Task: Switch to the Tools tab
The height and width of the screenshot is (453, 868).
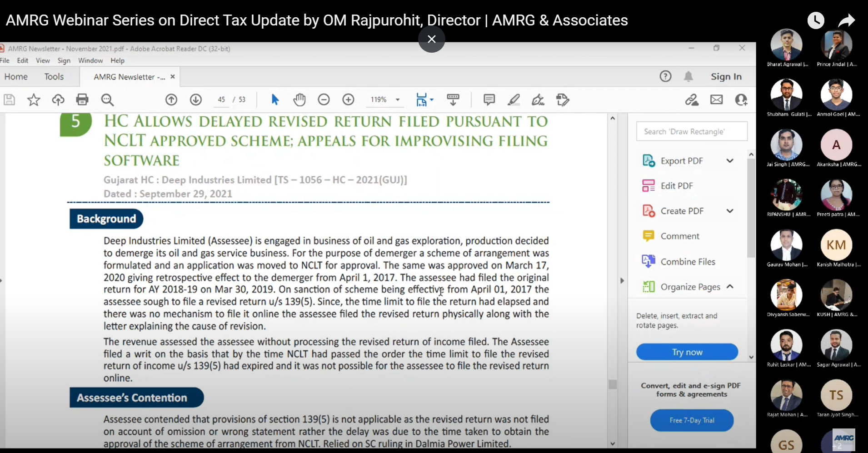Action: pos(54,76)
